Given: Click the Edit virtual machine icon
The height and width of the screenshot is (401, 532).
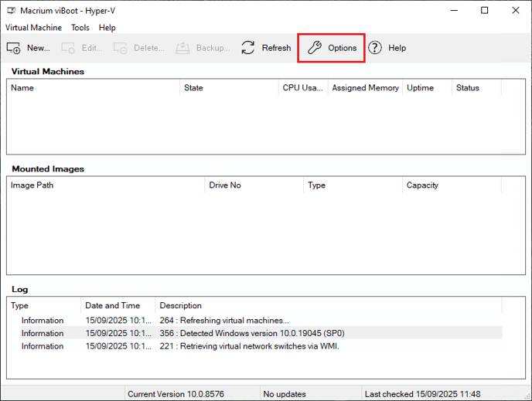Looking at the screenshot, I should (70, 48).
